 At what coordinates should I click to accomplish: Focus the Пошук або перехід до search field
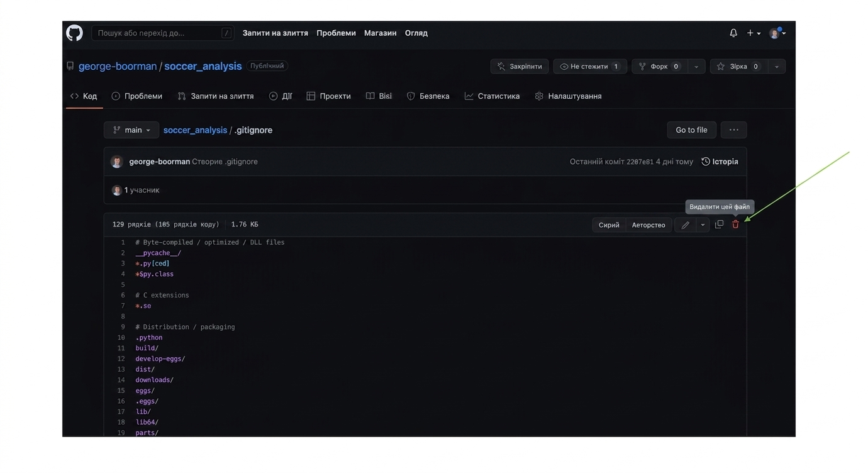pyautogui.click(x=162, y=33)
